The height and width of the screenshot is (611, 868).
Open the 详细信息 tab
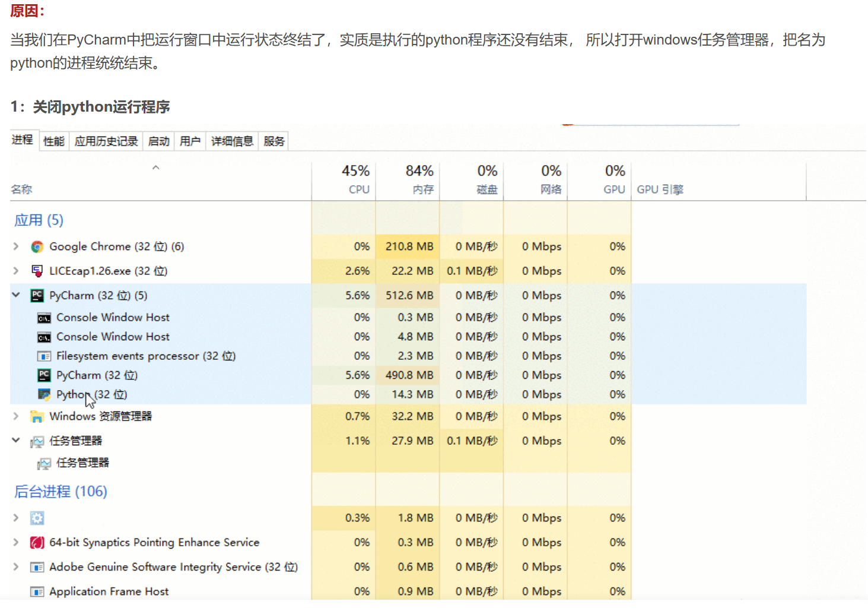(232, 141)
